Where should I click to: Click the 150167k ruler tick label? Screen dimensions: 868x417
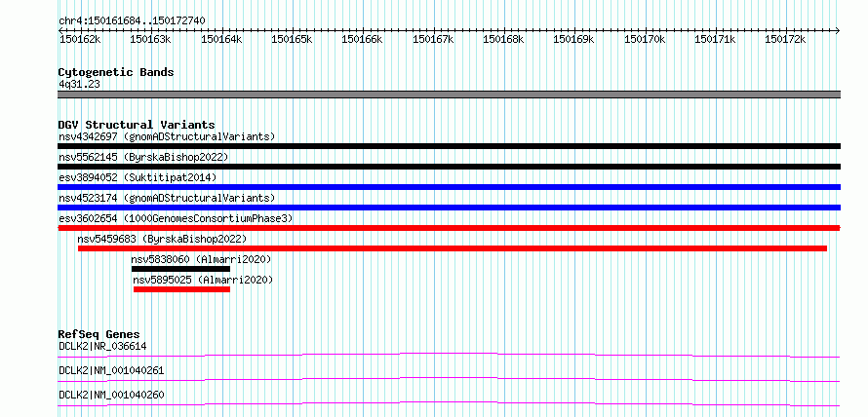[x=433, y=40]
